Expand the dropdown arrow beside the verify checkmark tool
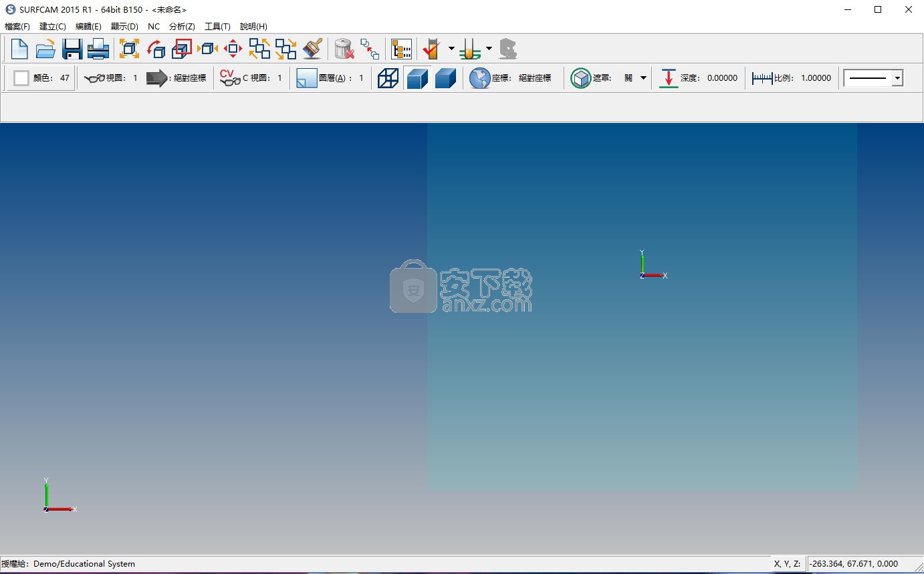This screenshot has width=924, height=574. pyautogui.click(x=451, y=49)
